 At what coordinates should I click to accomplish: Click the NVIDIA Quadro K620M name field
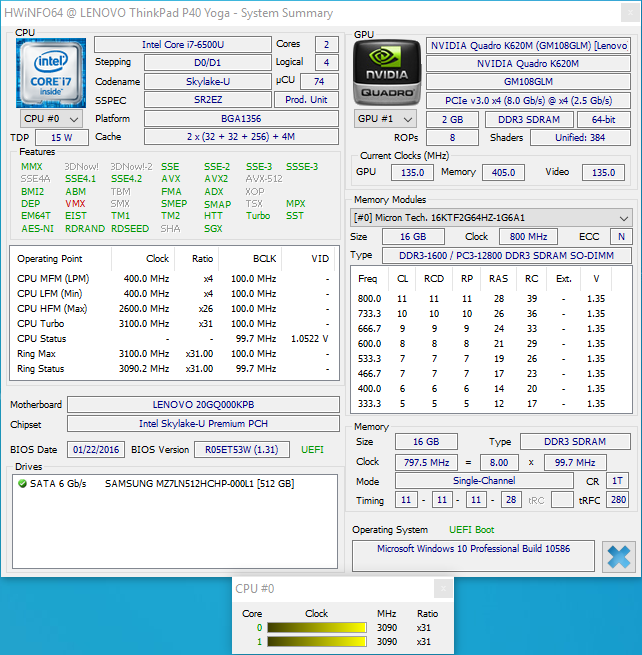tap(528, 63)
